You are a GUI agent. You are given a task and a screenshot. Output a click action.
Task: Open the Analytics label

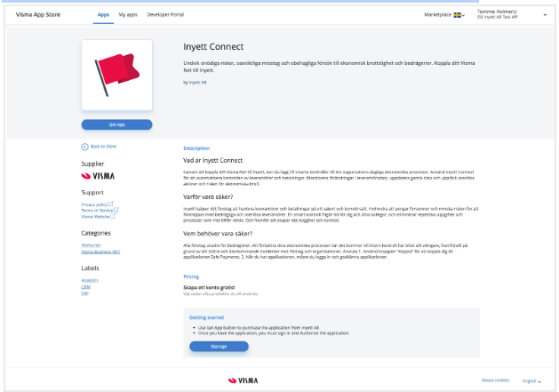90,280
